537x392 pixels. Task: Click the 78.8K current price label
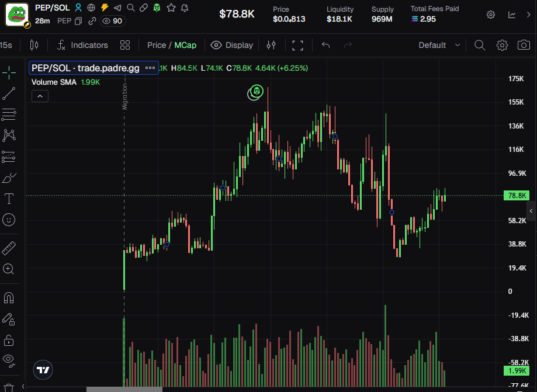click(517, 196)
